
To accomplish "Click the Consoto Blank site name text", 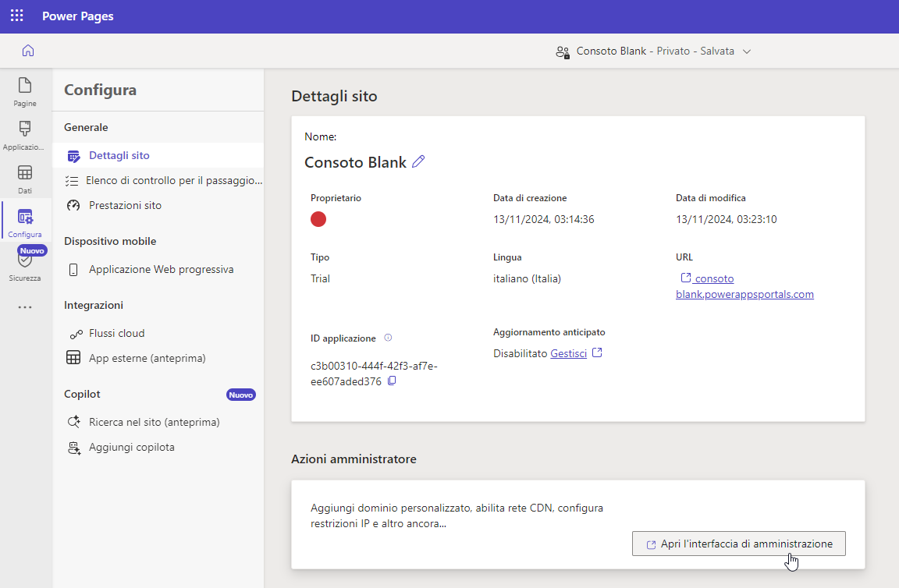I will click(356, 162).
